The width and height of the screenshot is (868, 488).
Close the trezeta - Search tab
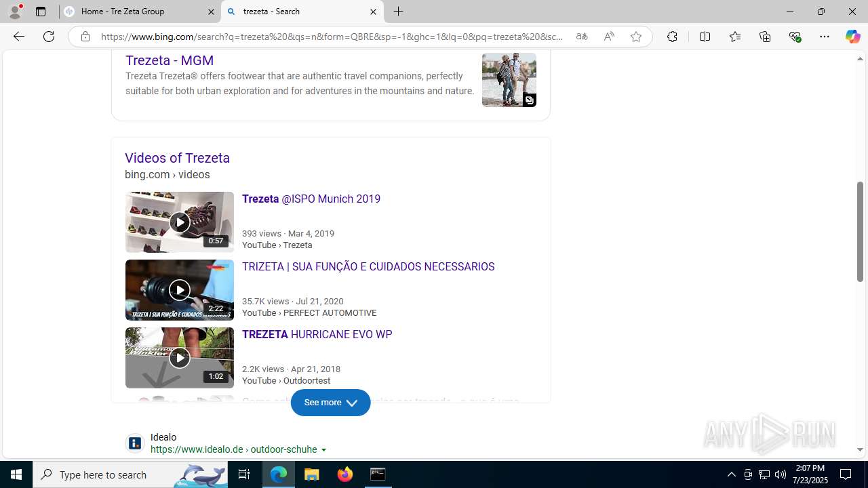pyautogui.click(x=373, y=12)
